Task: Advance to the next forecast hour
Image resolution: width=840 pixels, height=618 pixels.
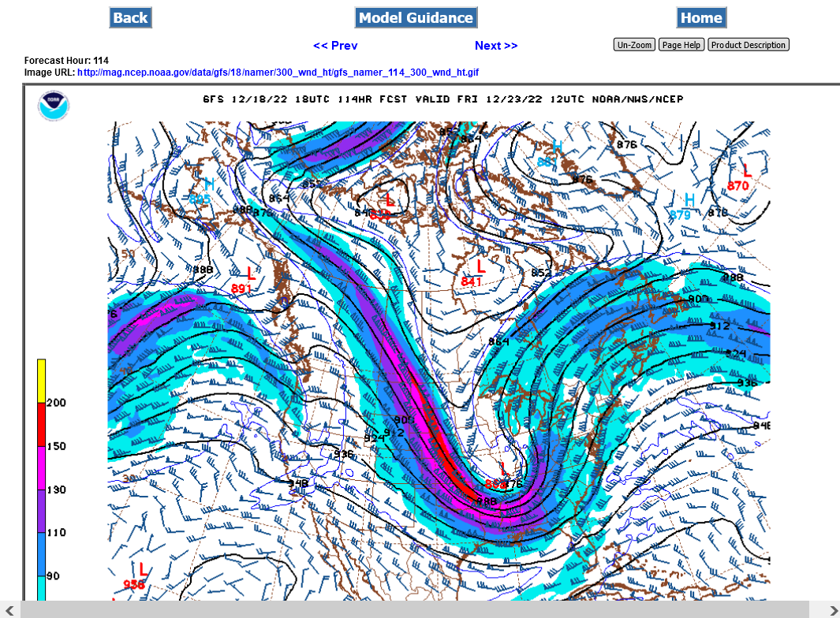Action: point(496,46)
